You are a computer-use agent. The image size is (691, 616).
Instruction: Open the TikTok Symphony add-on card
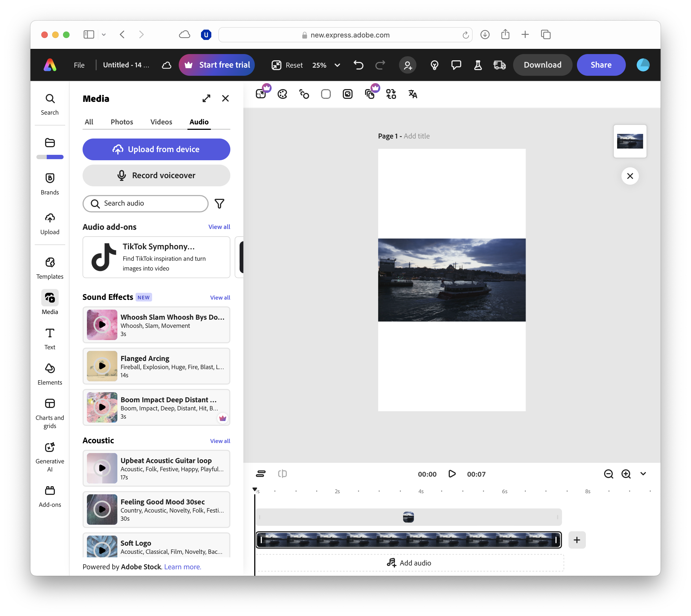[x=156, y=257]
